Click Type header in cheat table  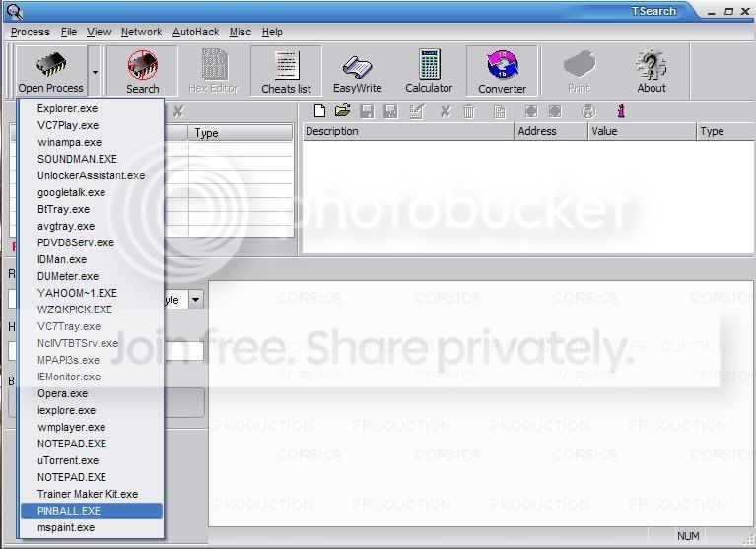(725, 131)
